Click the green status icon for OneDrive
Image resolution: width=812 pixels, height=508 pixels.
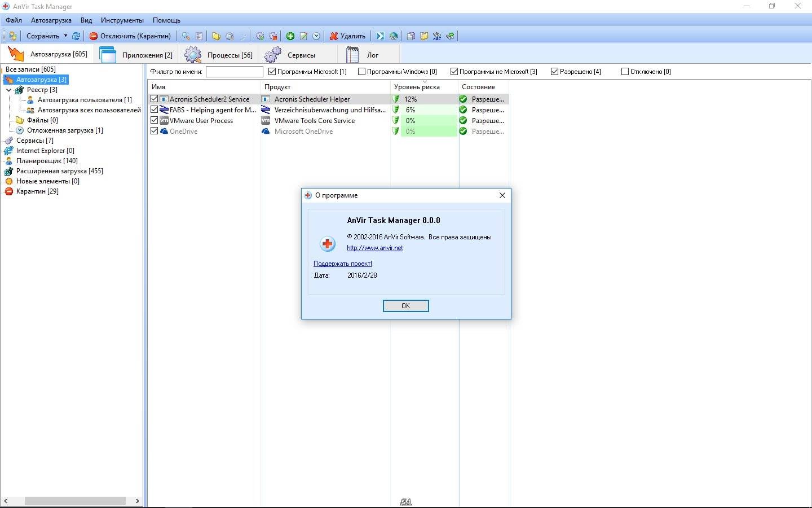(x=463, y=132)
